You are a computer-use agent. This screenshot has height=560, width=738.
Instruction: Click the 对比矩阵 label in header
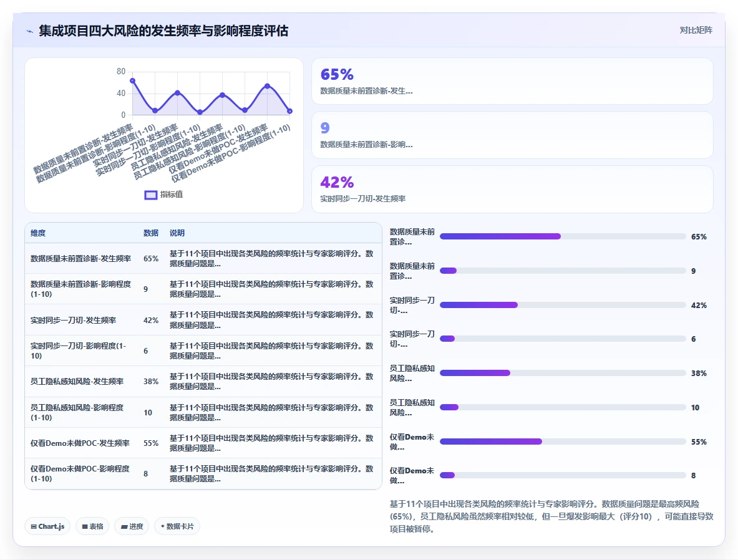[696, 30]
